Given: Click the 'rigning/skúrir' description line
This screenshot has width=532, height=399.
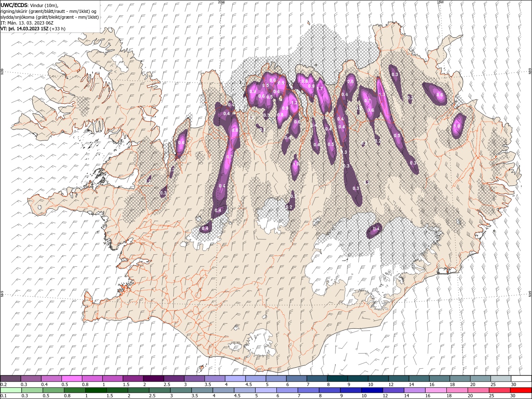Looking at the screenshot, I should point(48,11).
